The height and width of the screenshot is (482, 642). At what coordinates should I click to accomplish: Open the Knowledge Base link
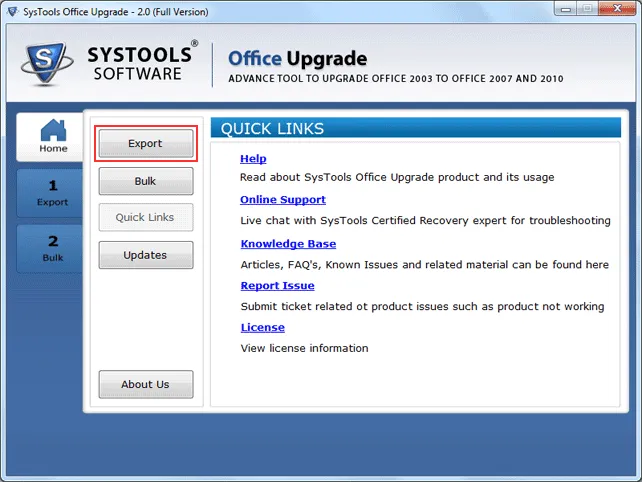click(288, 244)
